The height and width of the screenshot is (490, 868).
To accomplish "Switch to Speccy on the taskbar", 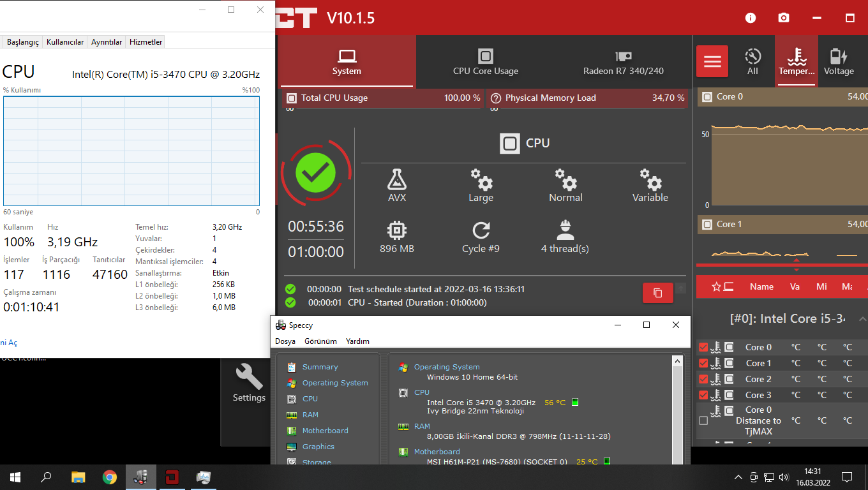I will 141,477.
